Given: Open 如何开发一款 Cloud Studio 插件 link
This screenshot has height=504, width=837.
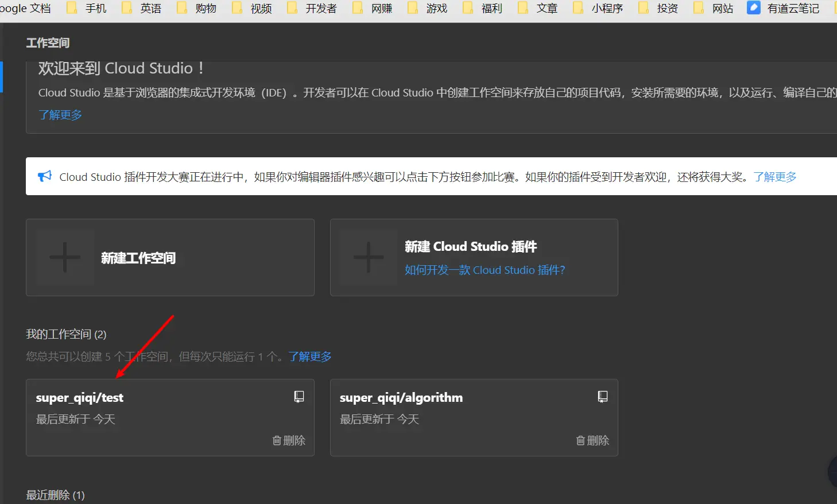Looking at the screenshot, I should 485,270.
